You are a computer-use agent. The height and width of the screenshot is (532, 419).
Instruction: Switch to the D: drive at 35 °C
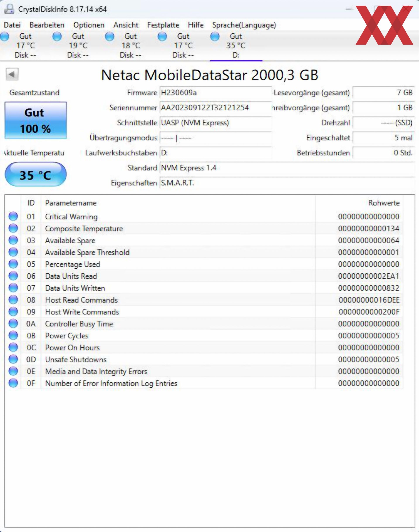click(235, 45)
